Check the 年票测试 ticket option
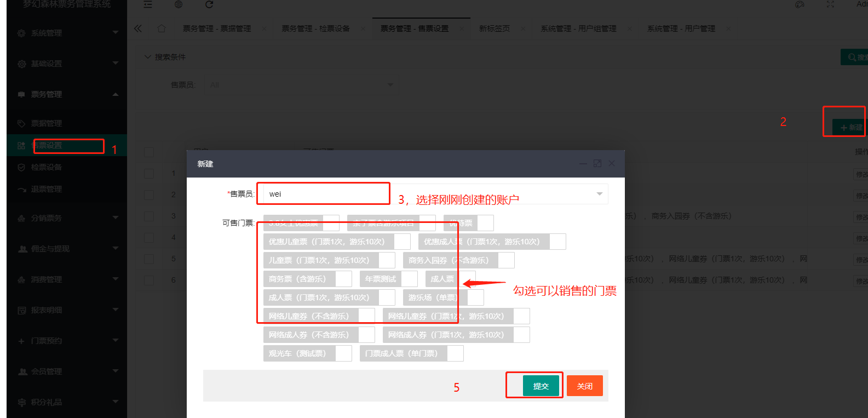This screenshot has width=868, height=418. [409, 279]
